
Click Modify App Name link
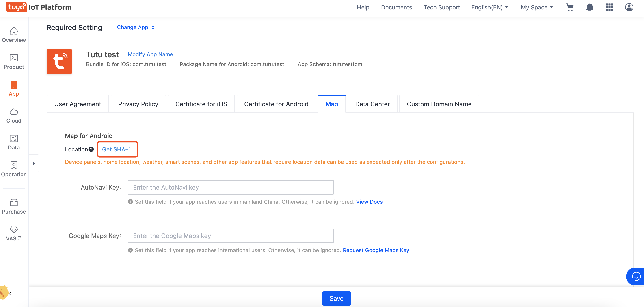pyautogui.click(x=150, y=54)
